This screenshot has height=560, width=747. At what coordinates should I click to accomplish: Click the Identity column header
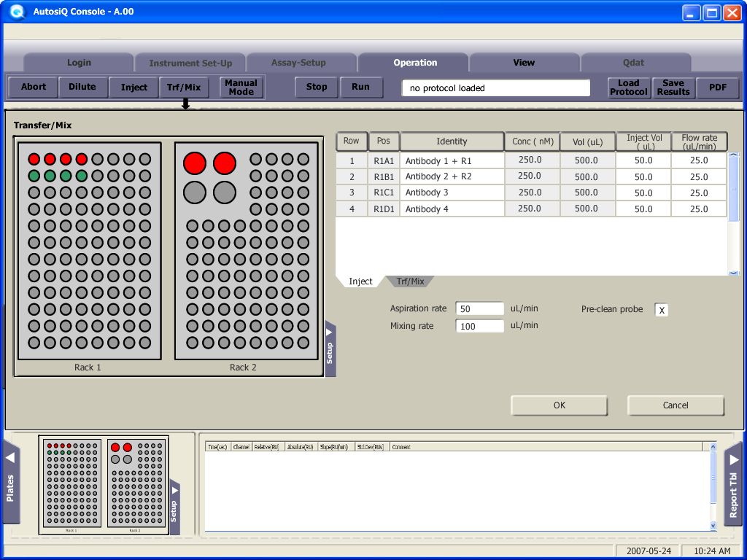click(x=452, y=141)
